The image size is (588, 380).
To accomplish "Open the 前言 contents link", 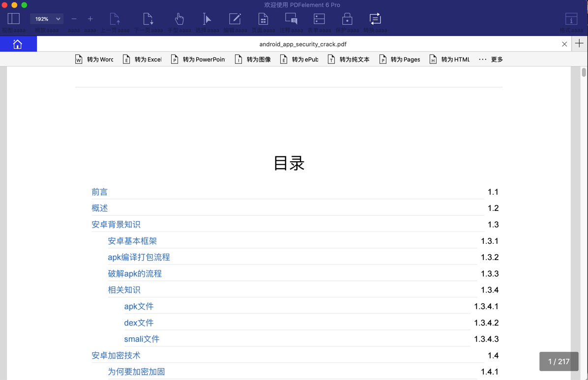I will point(99,192).
